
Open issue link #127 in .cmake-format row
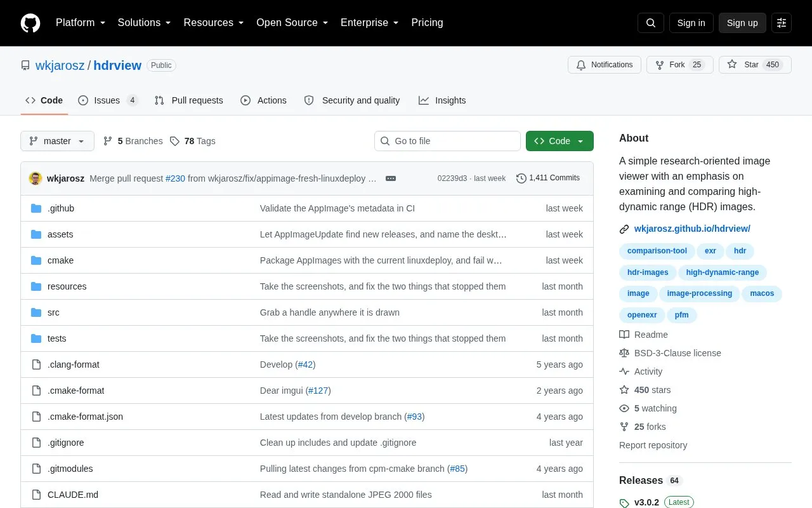point(318,391)
